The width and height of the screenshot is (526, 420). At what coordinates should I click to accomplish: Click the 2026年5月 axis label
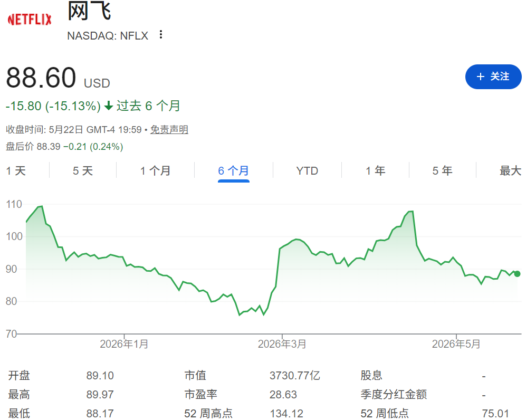pyautogui.click(x=456, y=344)
